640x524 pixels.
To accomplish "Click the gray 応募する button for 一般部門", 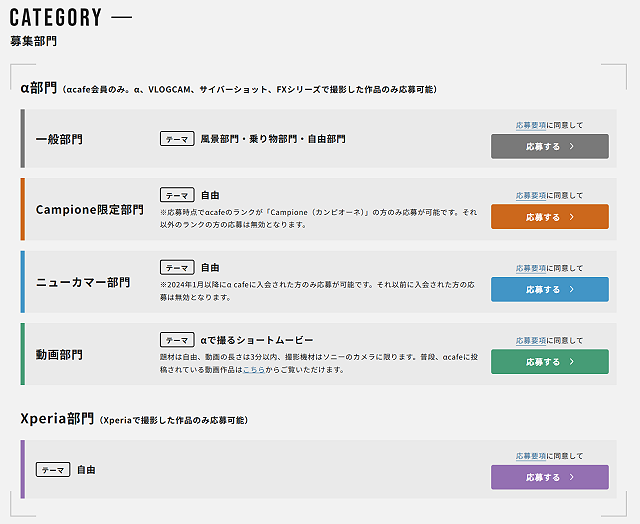I will [549, 146].
